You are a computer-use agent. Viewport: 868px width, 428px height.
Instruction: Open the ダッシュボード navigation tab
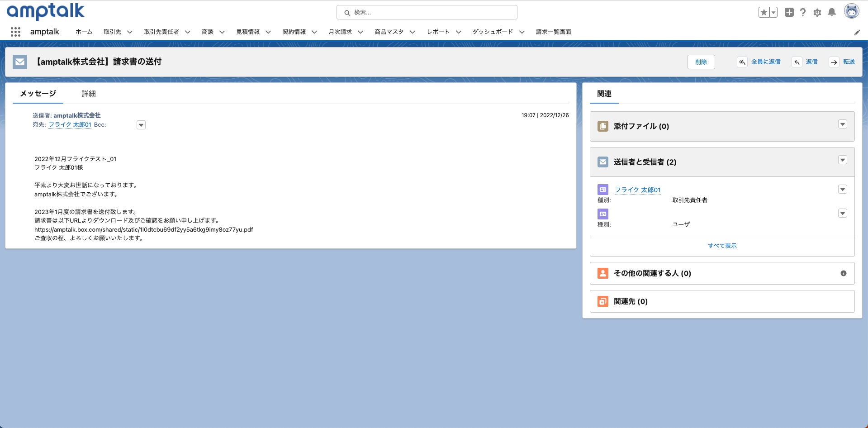click(x=493, y=32)
